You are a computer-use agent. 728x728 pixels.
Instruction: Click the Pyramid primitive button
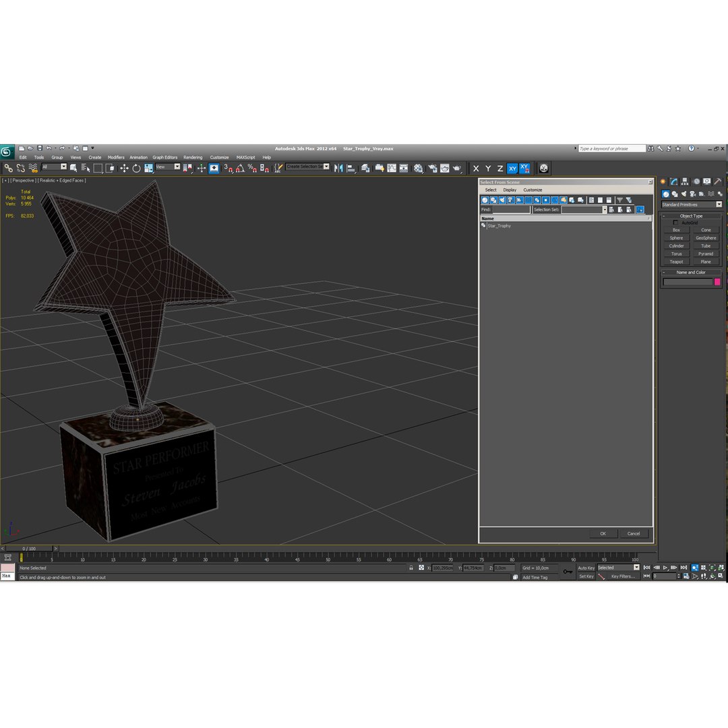[x=706, y=254]
